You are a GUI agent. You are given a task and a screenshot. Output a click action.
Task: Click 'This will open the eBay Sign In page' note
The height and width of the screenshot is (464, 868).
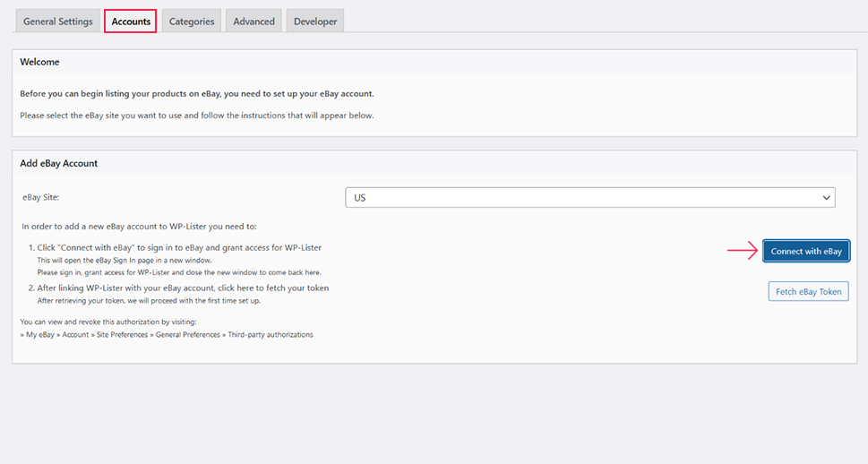tap(125, 261)
